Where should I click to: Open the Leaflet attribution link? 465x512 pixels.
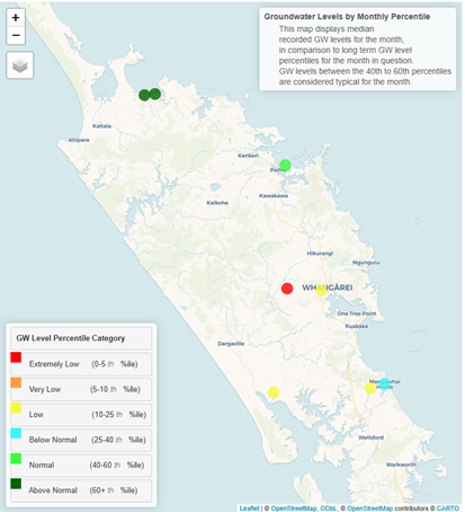(x=249, y=508)
